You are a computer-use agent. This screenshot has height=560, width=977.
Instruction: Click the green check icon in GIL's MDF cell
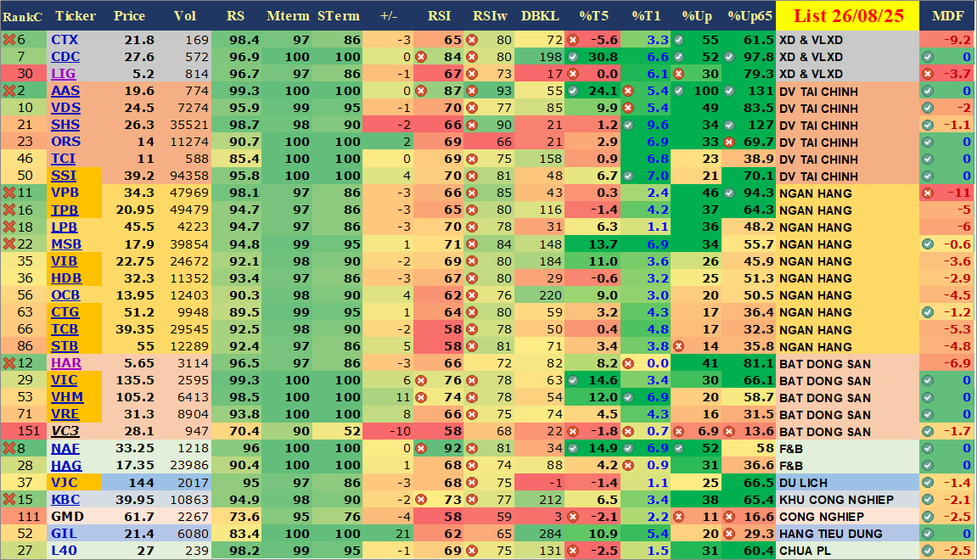[x=928, y=534]
